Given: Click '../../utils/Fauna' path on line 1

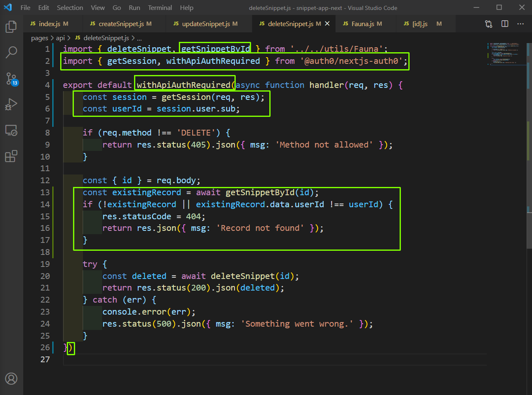Looking at the screenshot, I should click(337, 49).
